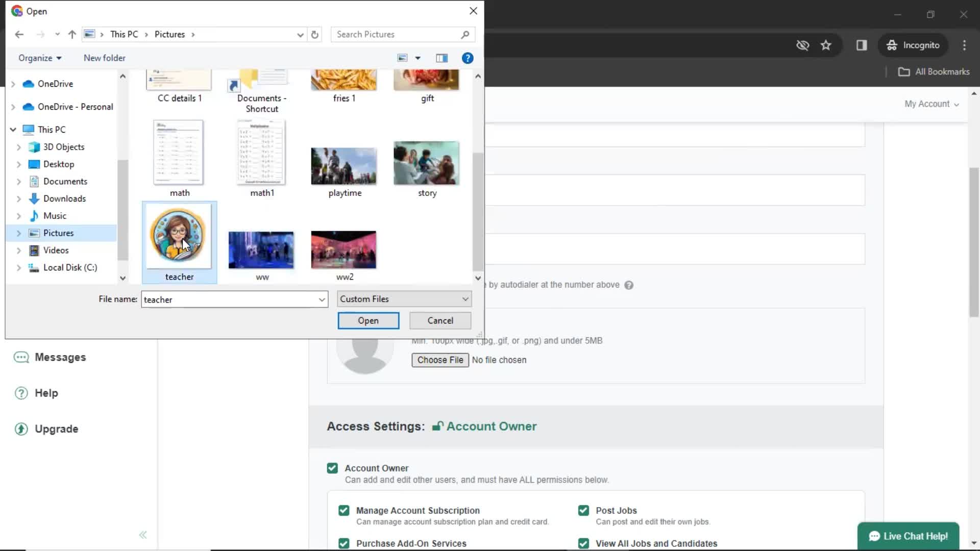Select the New folder icon
Viewport: 980px width, 551px height.
104,57
